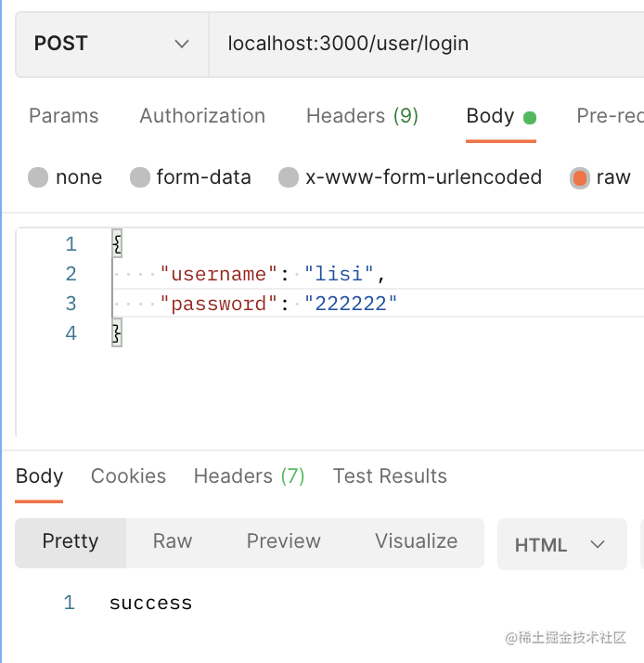644x663 pixels.
Task: Switch to the response Body tab
Action: pos(39,476)
